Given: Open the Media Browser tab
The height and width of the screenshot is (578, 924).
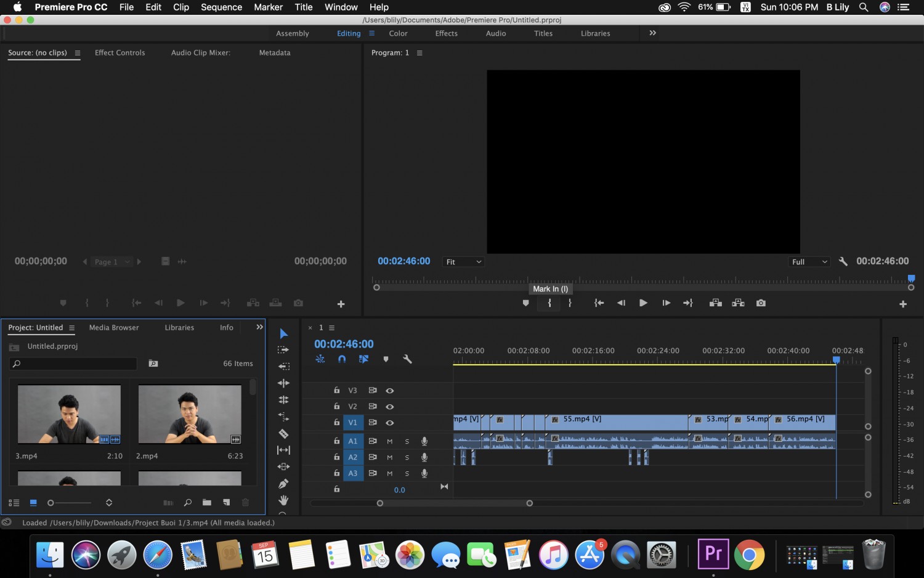Looking at the screenshot, I should tap(114, 328).
